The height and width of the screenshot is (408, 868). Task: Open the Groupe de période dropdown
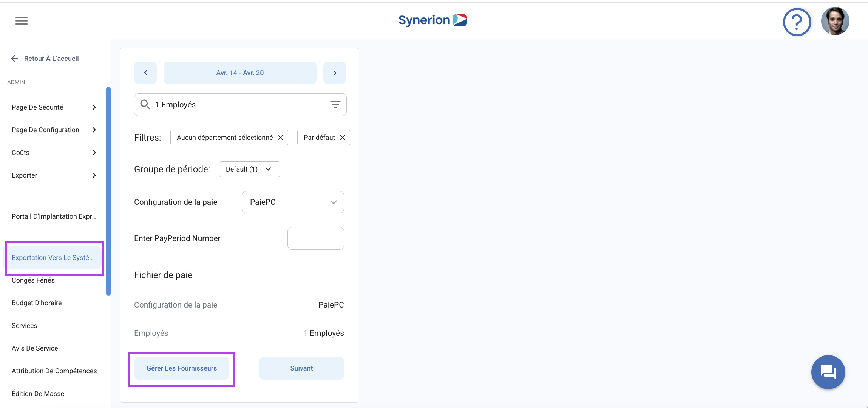pyautogui.click(x=249, y=169)
